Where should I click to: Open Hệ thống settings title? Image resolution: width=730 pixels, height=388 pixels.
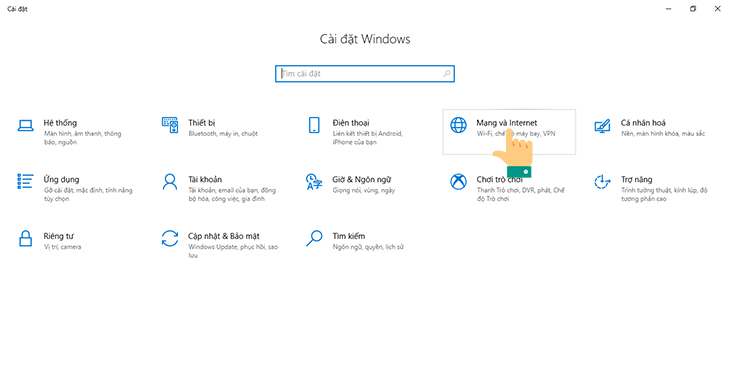click(60, 123)
